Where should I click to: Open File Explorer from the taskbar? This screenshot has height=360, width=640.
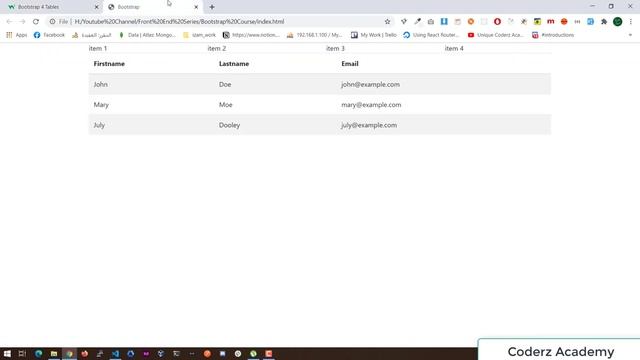[54, 353]
